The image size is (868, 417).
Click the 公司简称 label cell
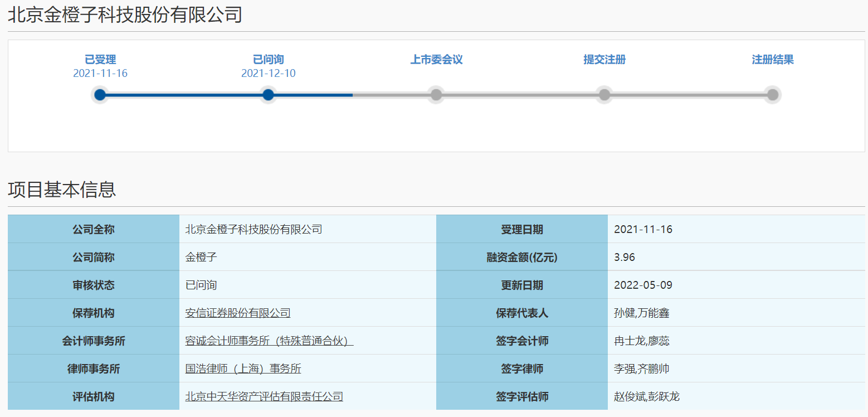[94, 257]
